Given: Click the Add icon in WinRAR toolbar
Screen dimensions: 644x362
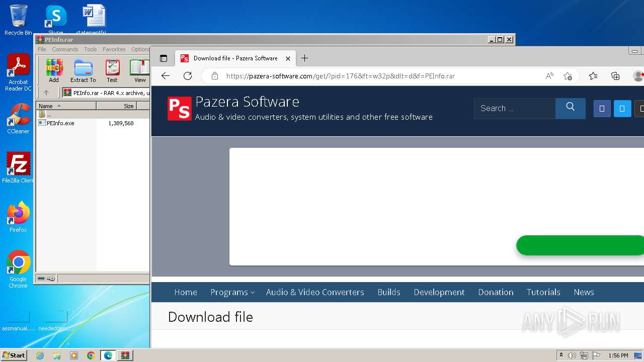Looking at the screenshot, I should pyautogui.click(x=54, y=71).
